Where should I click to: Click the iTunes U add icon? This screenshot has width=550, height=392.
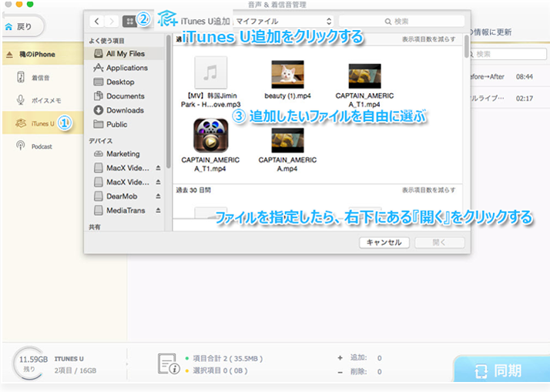(x=167, y=19)
